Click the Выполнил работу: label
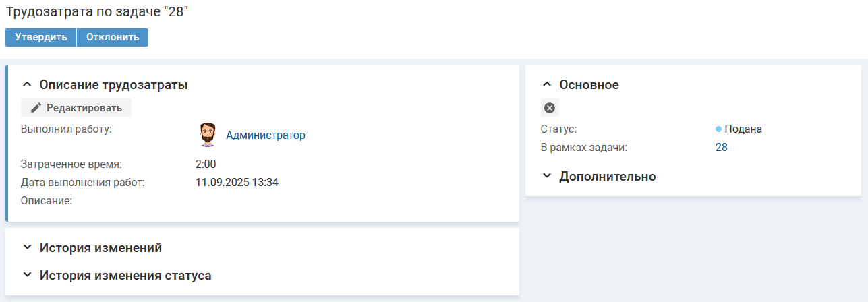The width and height of the screenshot is (868, 302). tap(66, 129)
